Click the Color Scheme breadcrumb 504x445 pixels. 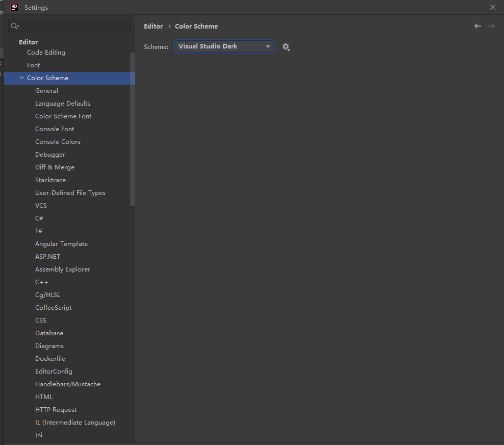(x=196, y=26)
